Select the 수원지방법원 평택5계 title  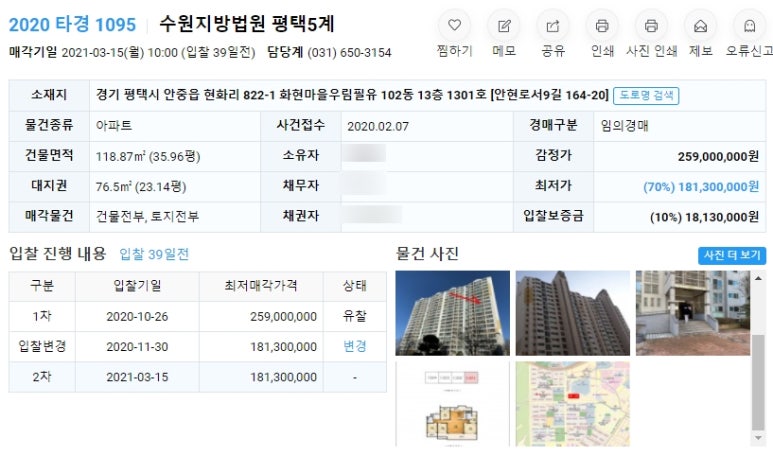point(246,24)
